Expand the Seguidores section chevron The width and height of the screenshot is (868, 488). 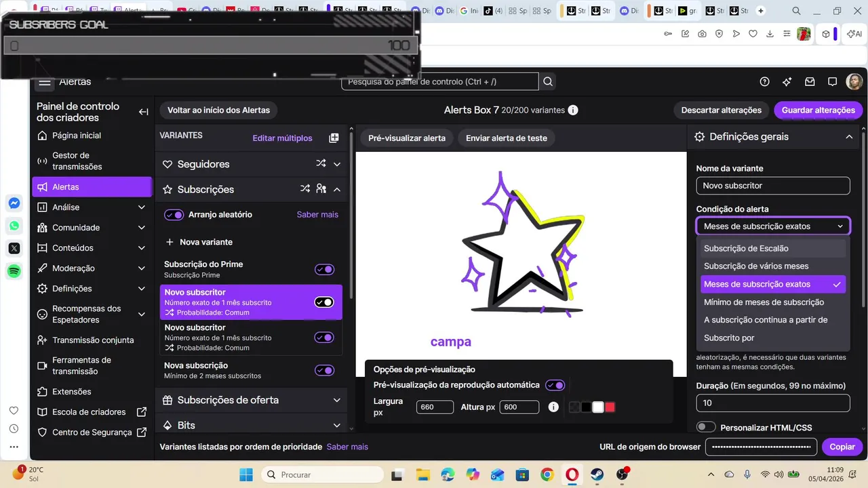point(337,164)
